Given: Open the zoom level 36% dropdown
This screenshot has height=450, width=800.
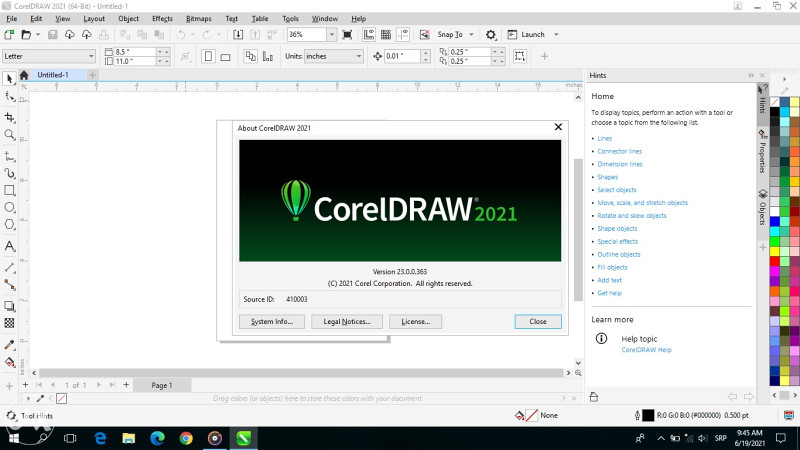Looking at the screenshot, I should (x=332, y=34).
